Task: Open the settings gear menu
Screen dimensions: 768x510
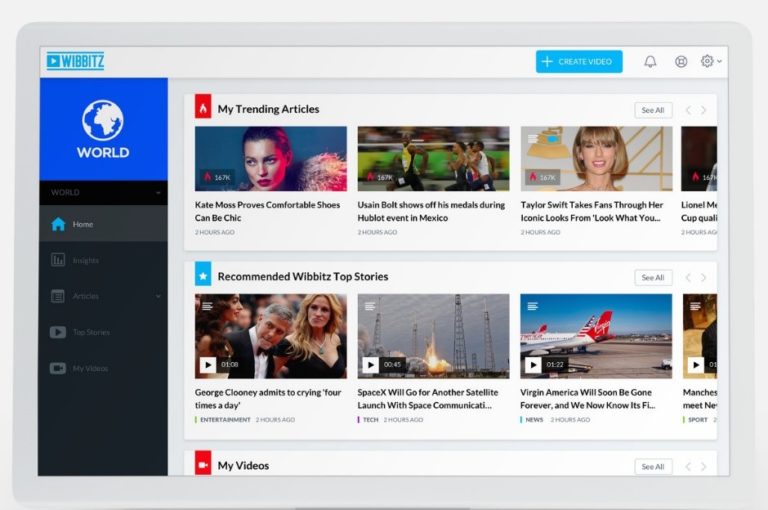Action: pos(711,61)
